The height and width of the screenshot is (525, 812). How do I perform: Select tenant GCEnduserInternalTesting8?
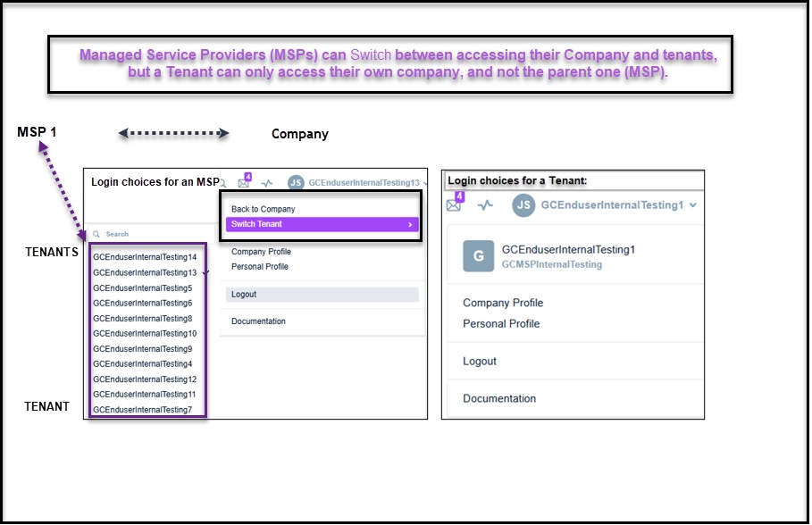click(142, 319)
